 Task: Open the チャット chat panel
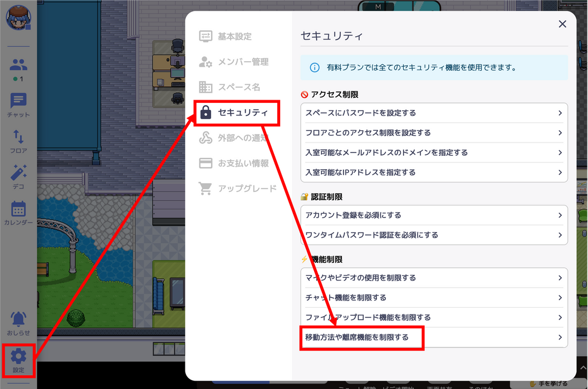coord(18,105)
